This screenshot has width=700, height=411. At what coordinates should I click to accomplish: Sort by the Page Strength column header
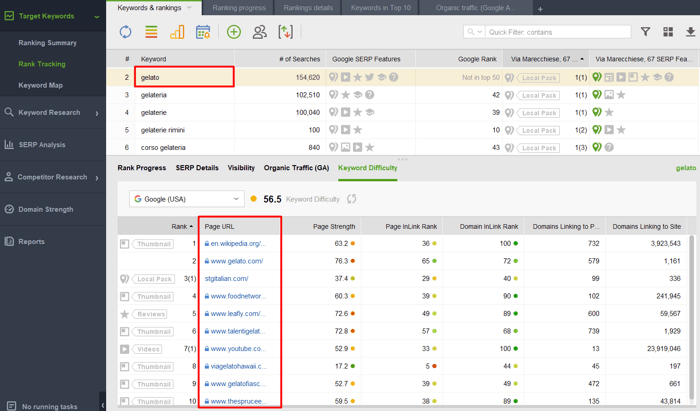click(x=334, y=226)
